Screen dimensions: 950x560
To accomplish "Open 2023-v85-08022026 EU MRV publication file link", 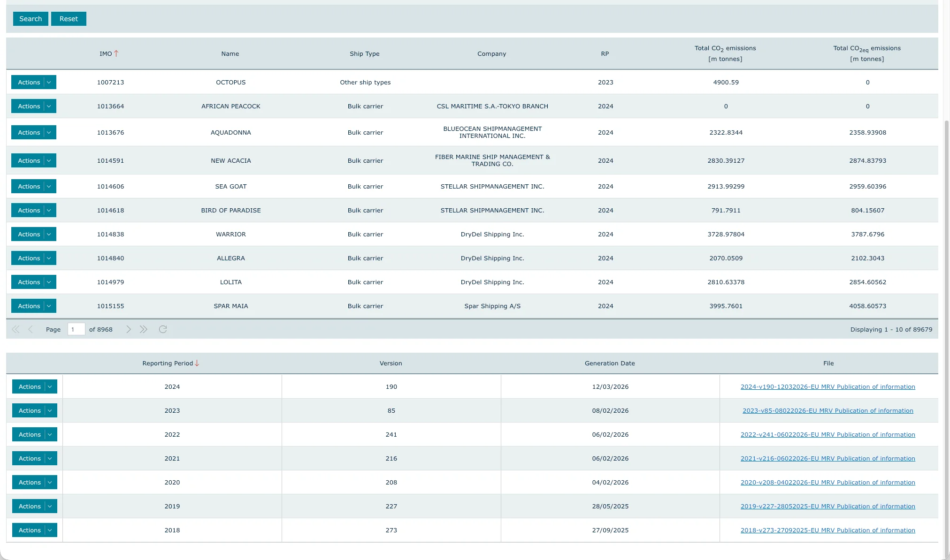I will [827, 410].
